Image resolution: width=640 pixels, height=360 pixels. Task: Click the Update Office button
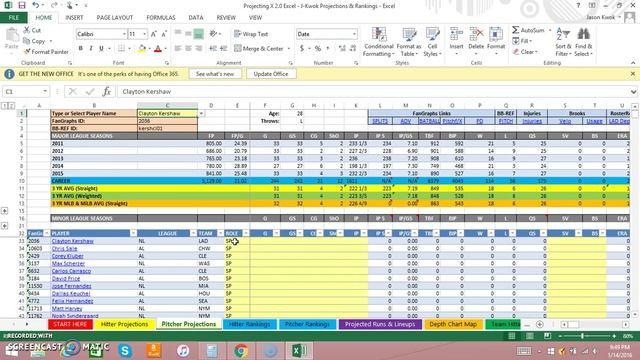pyautogui.click(x=271, y=74)
